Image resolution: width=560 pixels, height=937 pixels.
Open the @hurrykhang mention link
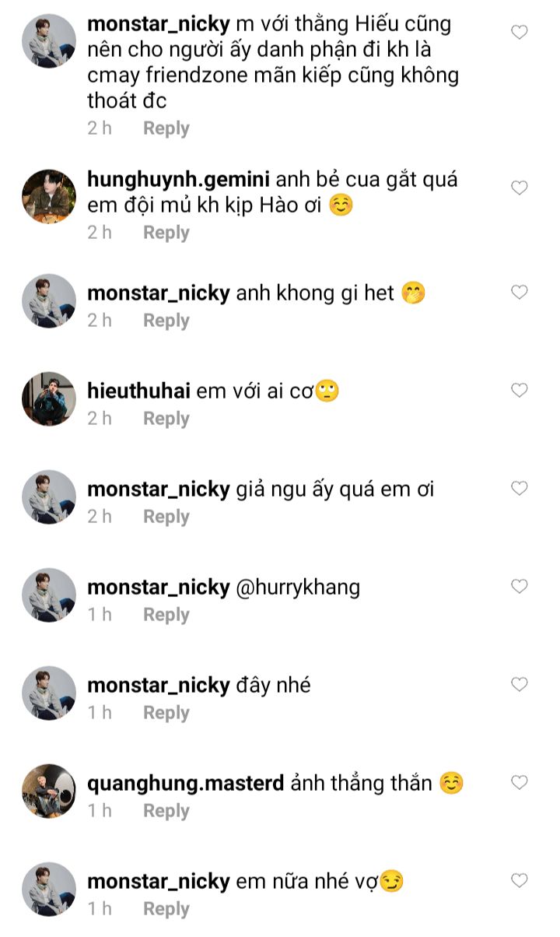click(298, 587)
